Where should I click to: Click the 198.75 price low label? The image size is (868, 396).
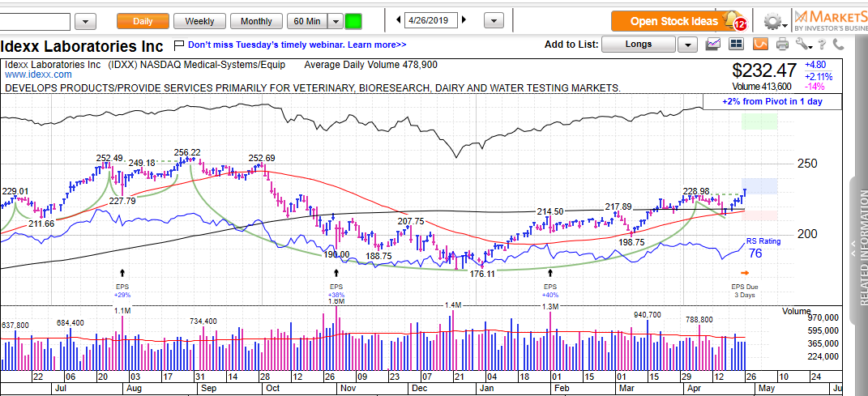631,242
